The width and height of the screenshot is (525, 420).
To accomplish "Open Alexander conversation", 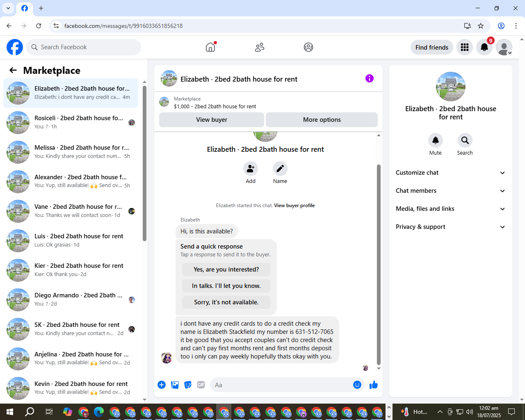I will (x=71, y=182).
